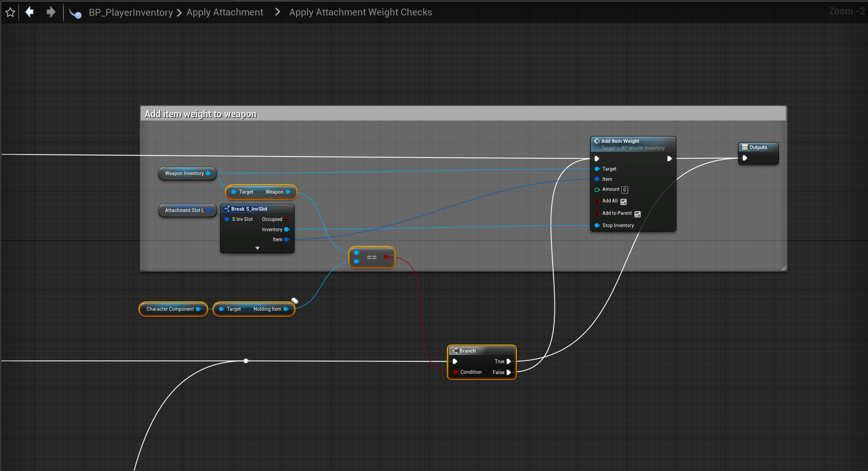Screen dimensions: 868x471
Task: Click the favorite star icon
Action: (x=10, y=12)
